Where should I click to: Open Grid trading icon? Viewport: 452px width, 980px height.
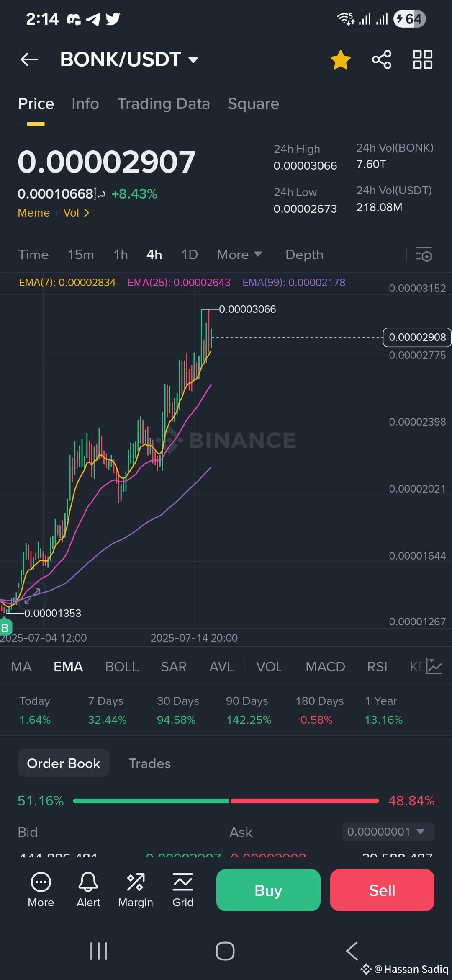pos(183,890)
